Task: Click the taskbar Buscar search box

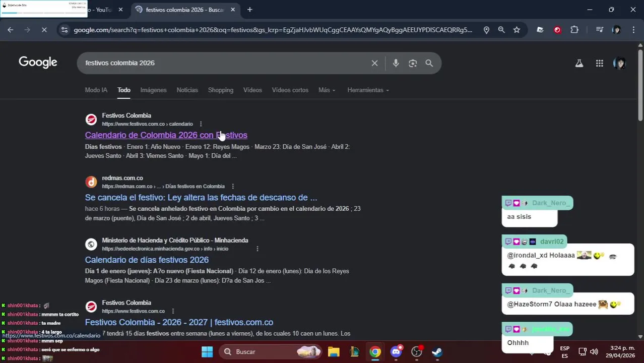Action: pos(271,351)
